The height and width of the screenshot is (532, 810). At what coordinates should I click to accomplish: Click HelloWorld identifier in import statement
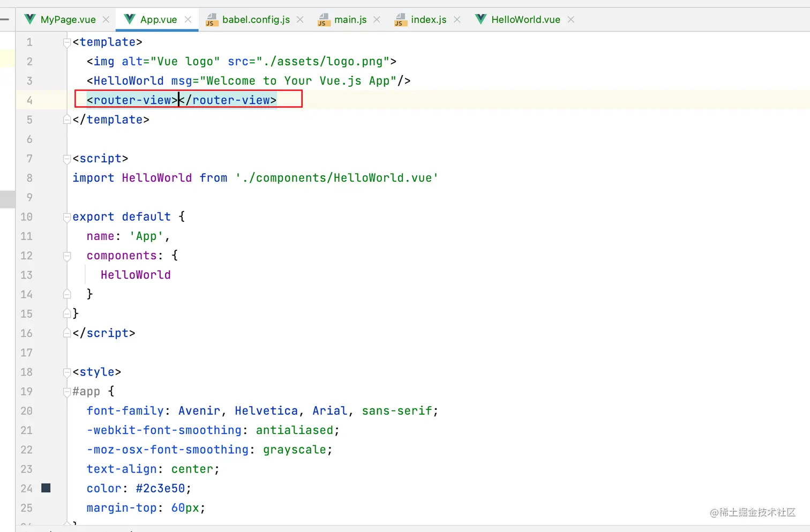(x=156, y=178)
